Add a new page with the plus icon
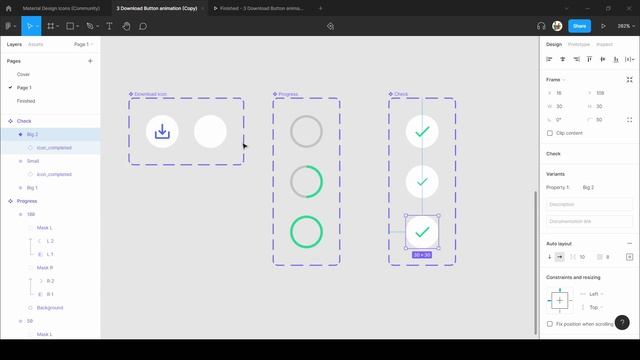This screenshot has width=640, height=360. [90, 61]
